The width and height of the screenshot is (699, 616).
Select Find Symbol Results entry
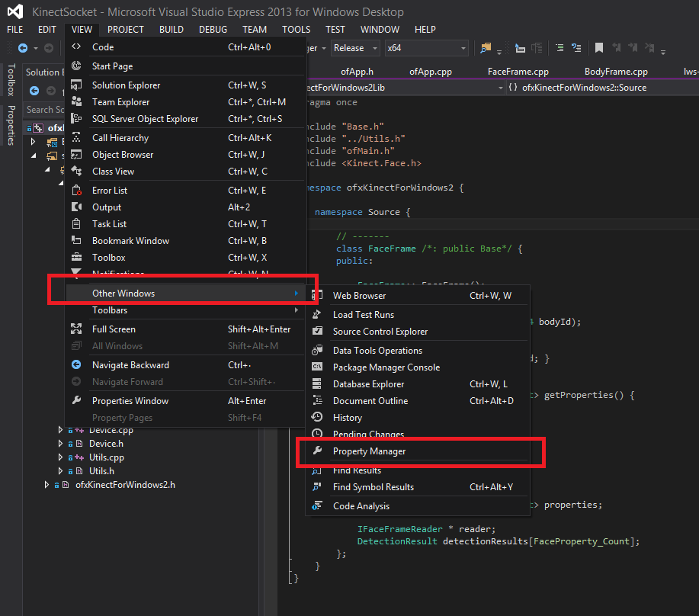[418, 486]
